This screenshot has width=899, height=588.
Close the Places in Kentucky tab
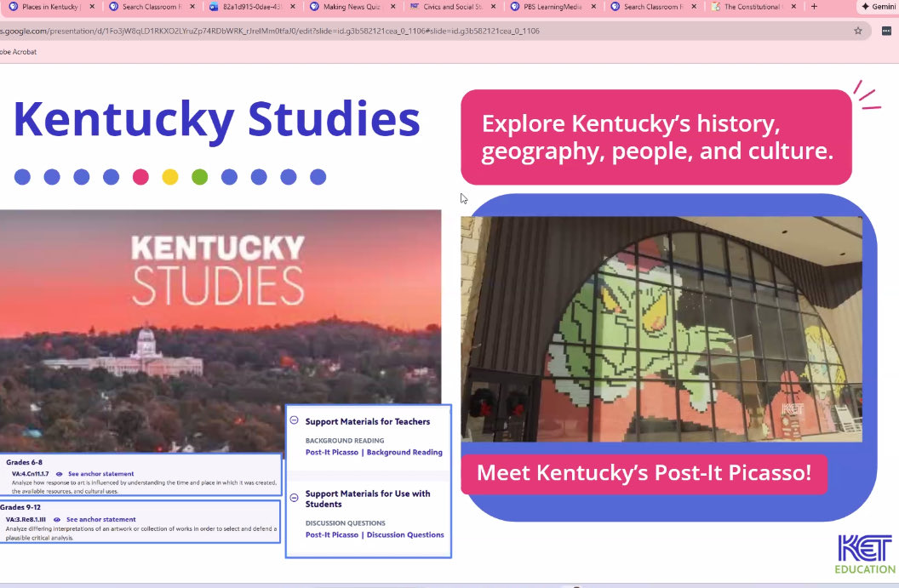(x=92, y=7)
